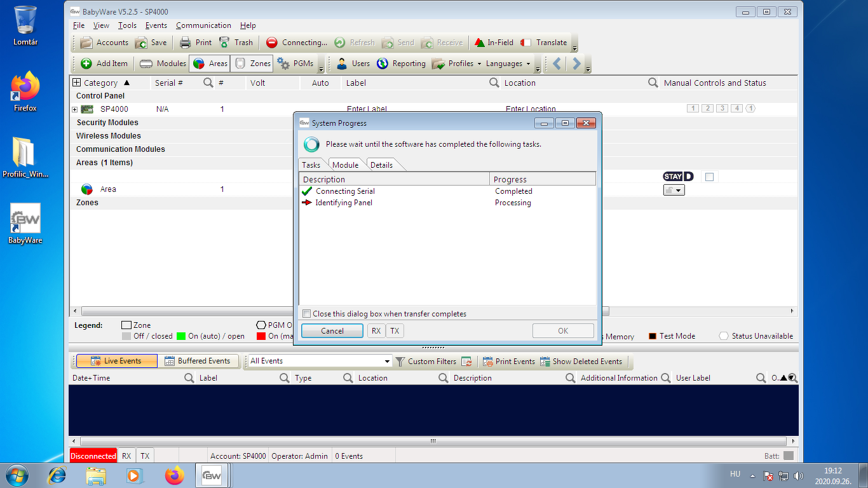
Task: Toggle the Live Events button
Action: click(117, 361)
